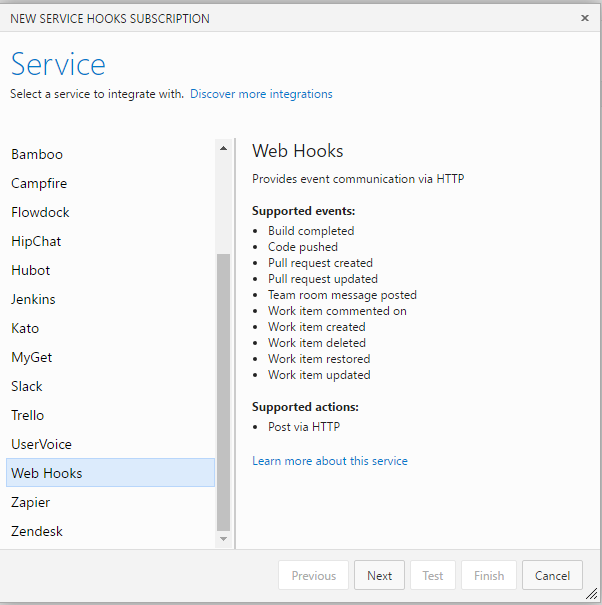602x605 pixels.
Task: Choose MyGet from the services
Action: (110, 357)
